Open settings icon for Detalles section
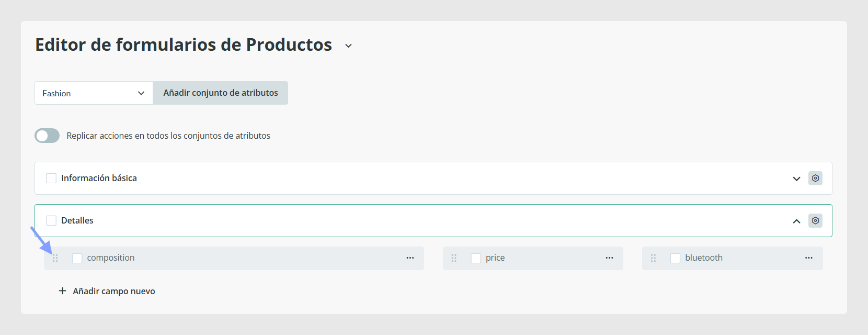The image size is (868, 335). pos(815,221)
